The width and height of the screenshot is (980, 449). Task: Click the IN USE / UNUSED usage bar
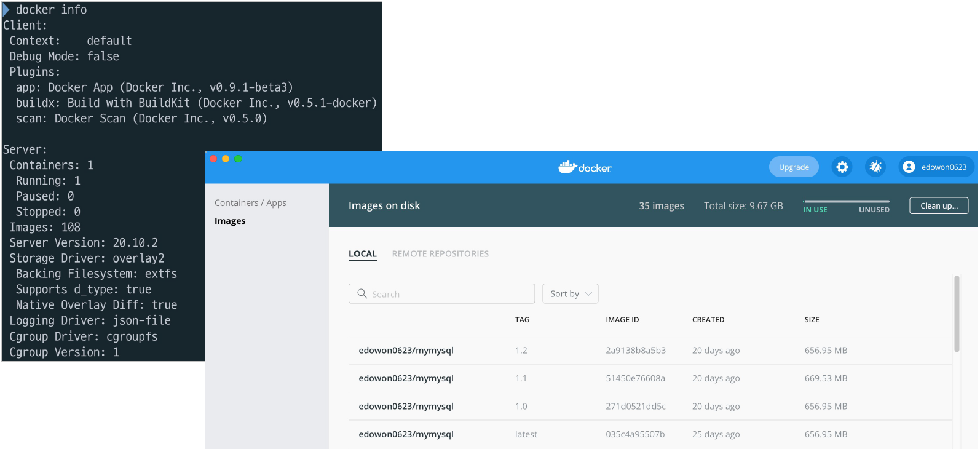(x=847, y=201)
